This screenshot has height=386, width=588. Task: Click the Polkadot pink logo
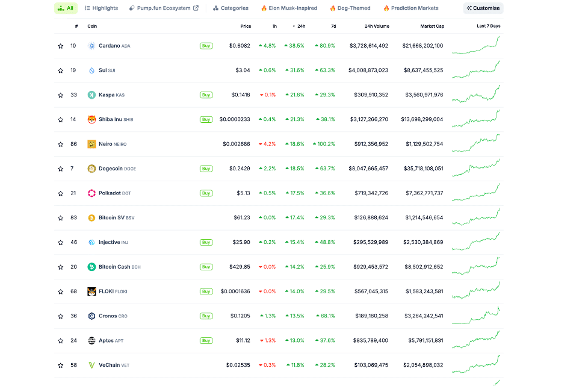click(91, 193)
